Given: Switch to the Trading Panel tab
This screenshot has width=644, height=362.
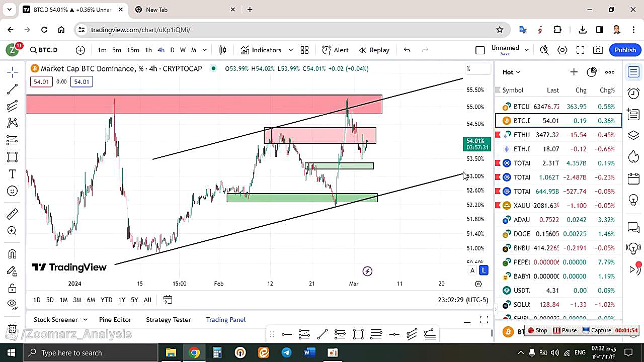Looking at the screenshot, I should 226,320.
